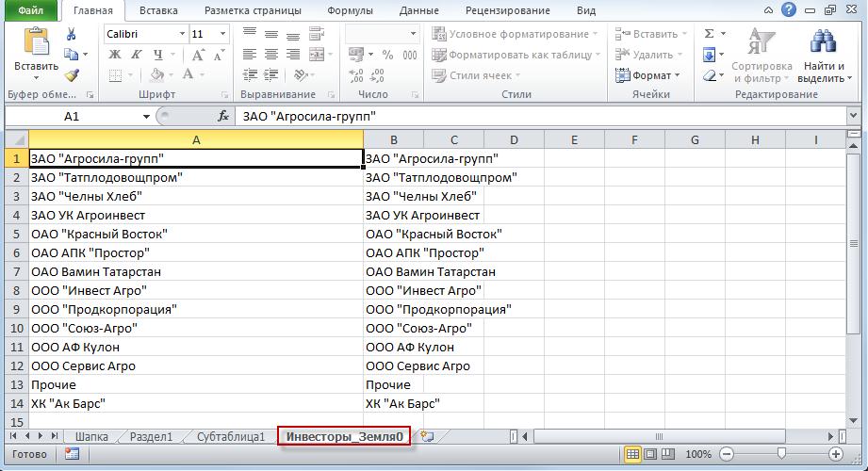
Task: Center cell text horizontally
Action: point(270,55)
